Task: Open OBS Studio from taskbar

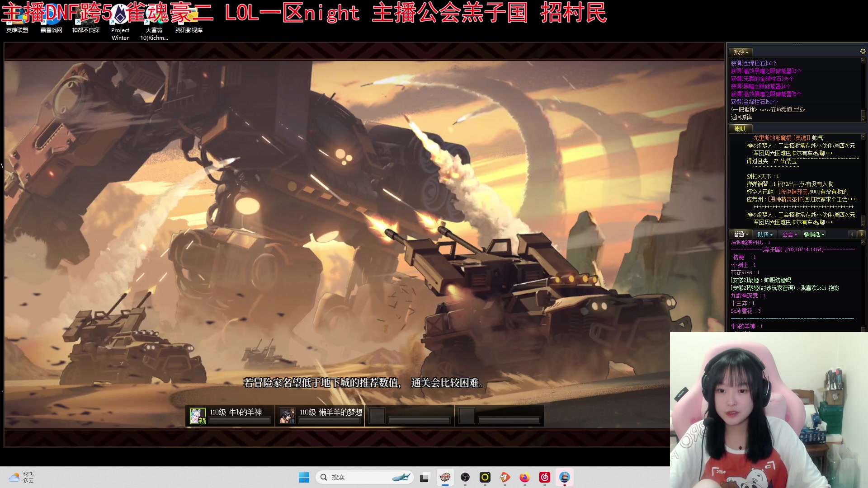Action: [x=465, y=477]
